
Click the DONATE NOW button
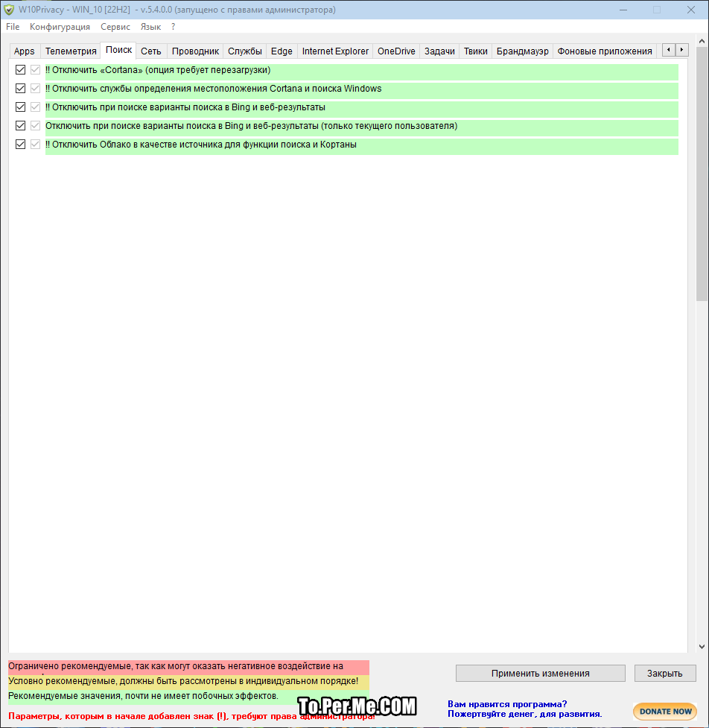point(665,712)
